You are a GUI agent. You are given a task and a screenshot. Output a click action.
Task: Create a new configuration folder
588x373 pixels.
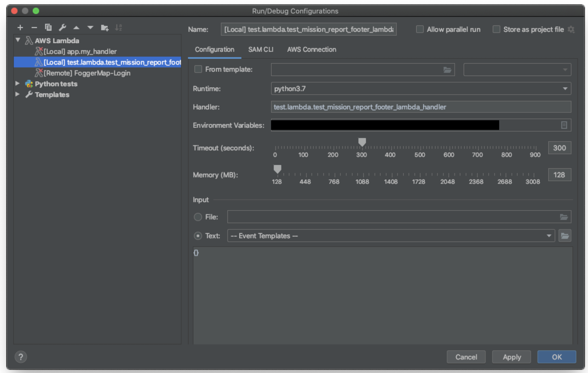click(x=105, y=27)
